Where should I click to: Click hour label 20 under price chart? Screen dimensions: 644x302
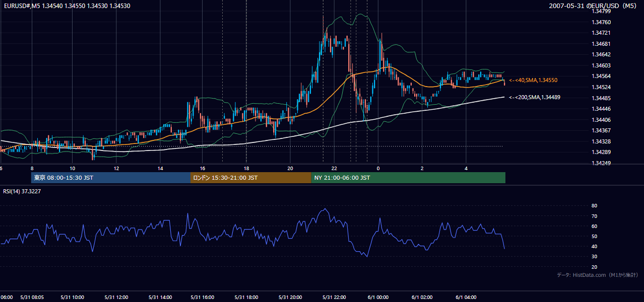coord(290,168)
